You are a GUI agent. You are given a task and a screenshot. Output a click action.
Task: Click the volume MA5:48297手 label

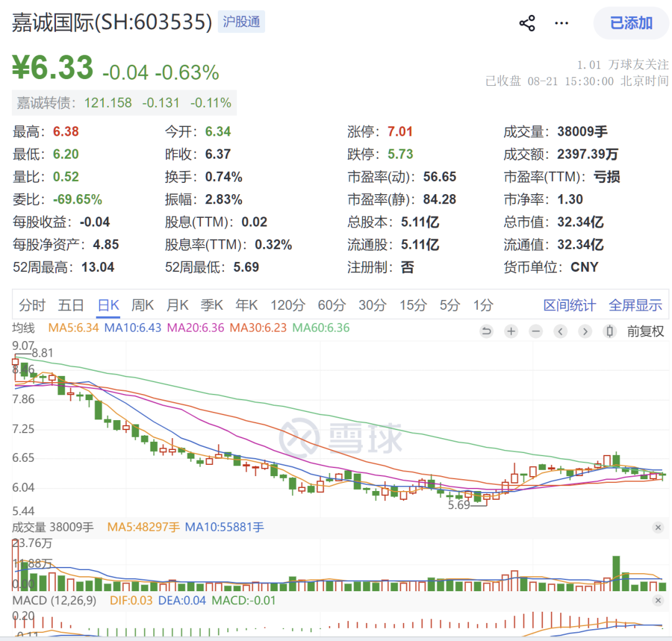(x=143, y=527)
